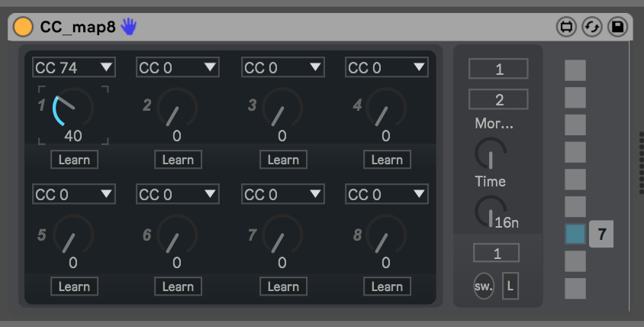The height and width of the screenshot is (327, 644).
Task: Select the bottom gray preset slot
Action: click(x=575, y=288)
